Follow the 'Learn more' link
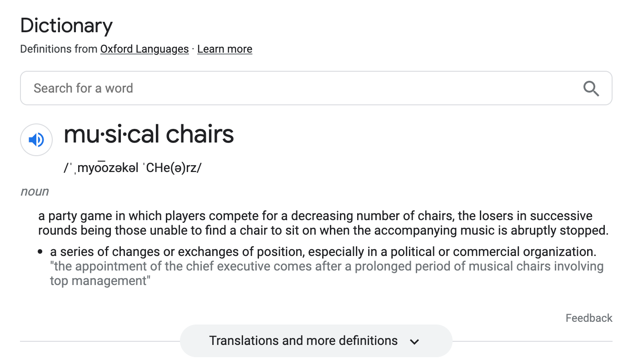The height and width of the screenshot is (364, 638). click(x=224, y=49)
